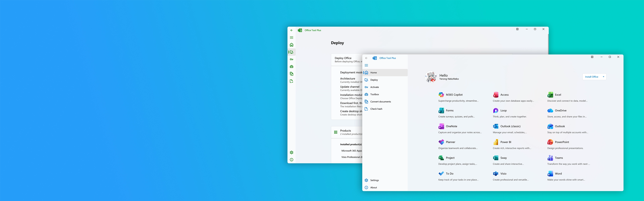Click the back arrow in front window
This screenshot has height=201, width=644.
coord(366,58)
